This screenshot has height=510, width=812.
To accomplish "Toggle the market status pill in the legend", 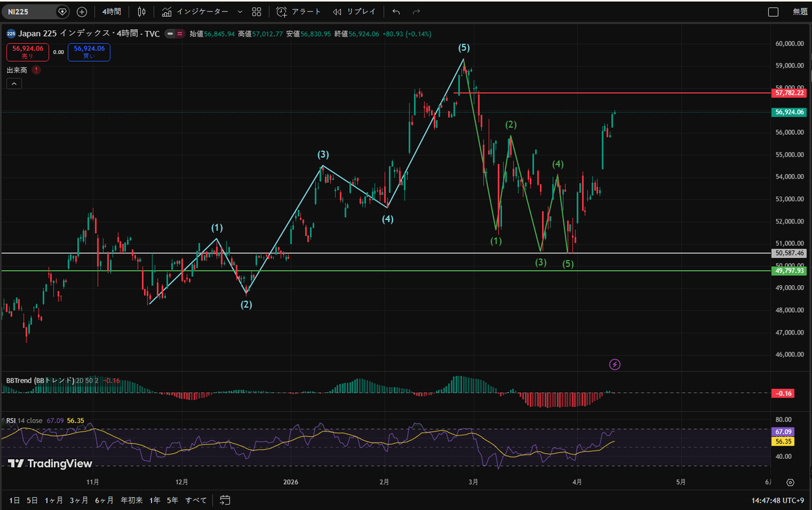I will 175,33.
